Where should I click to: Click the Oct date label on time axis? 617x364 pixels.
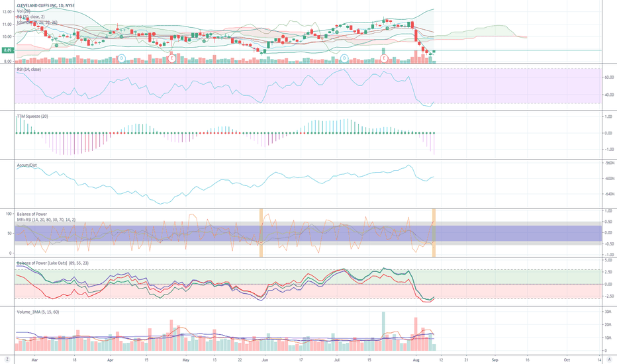tap(567, 359)
